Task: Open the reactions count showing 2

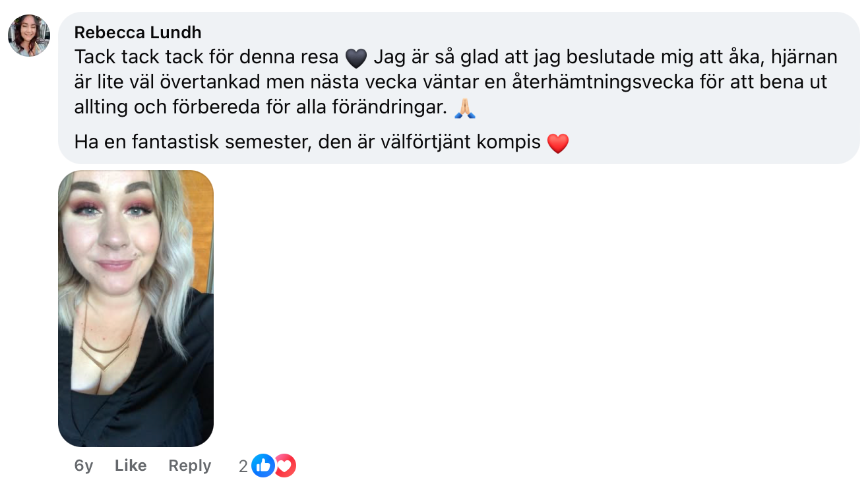Action: tap(243, 467)
